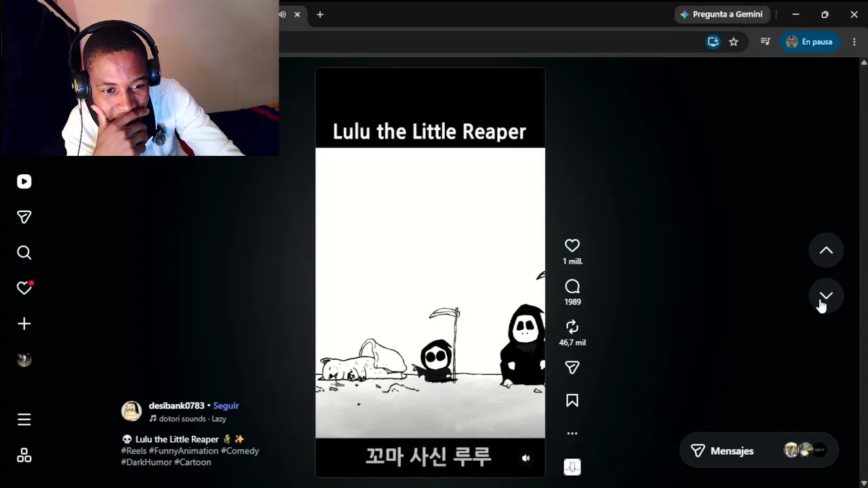Open the Chrome three-dot menu

coord(854,42)
